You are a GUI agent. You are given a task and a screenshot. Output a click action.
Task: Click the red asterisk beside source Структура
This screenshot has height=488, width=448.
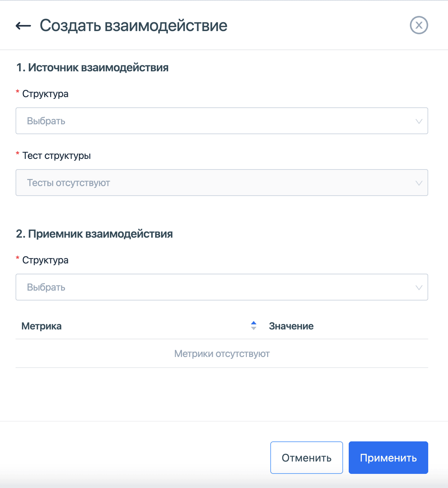click(x=17, y=92)
